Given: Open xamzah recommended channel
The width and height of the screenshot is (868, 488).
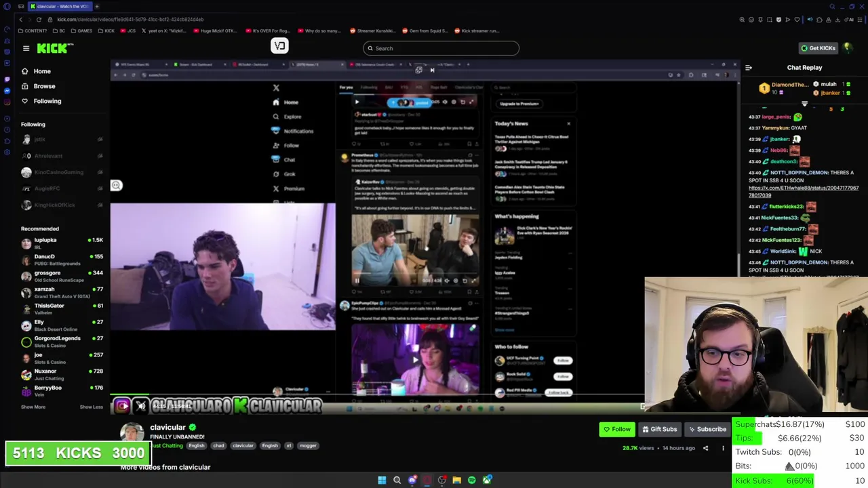Looking at the screenshot, I should [61, 292].
